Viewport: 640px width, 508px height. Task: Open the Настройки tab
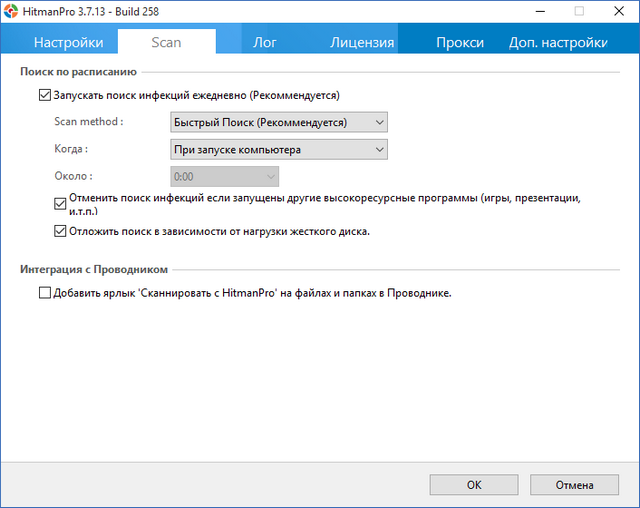tap(68, 42)
